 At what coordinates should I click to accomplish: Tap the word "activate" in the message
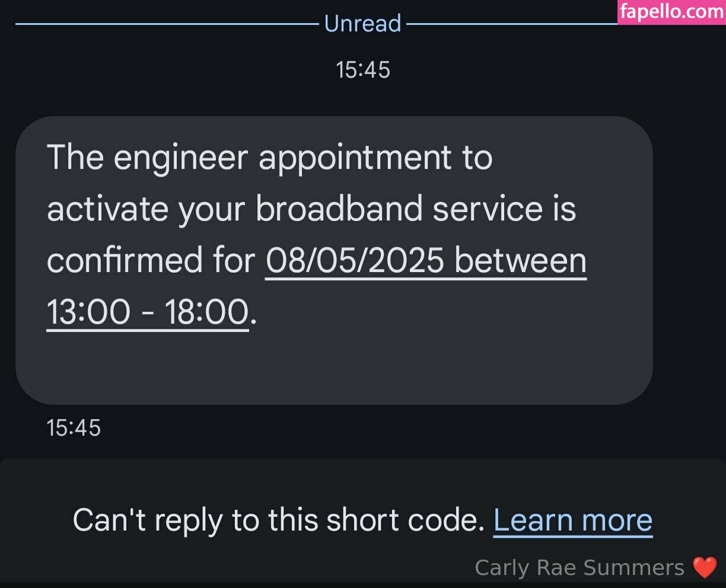click(107, 209)
